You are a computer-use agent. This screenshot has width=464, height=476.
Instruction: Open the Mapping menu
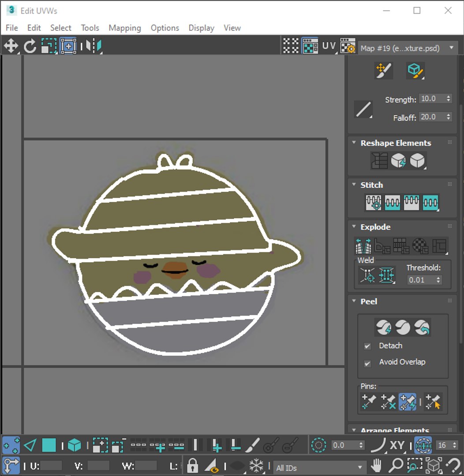[x=124, y=28]
